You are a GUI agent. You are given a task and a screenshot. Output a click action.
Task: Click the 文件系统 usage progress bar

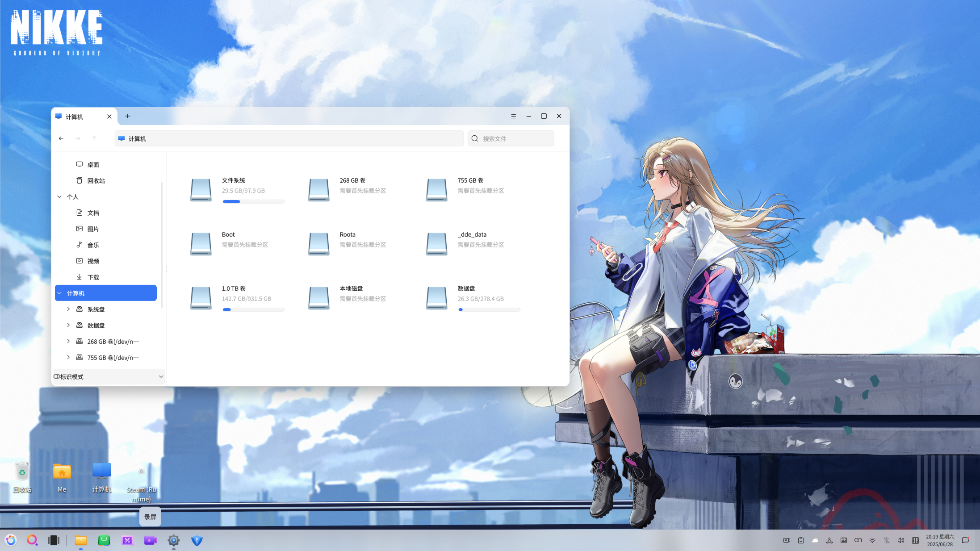point(253,202)
